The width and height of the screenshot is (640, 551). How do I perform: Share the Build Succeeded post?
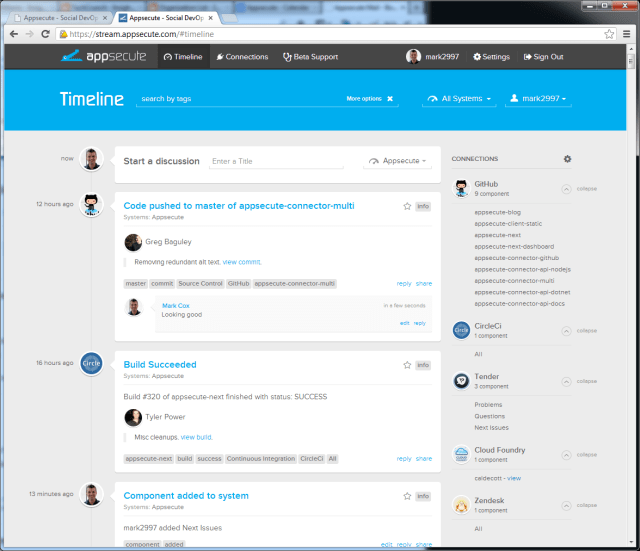tap(424, 459)
